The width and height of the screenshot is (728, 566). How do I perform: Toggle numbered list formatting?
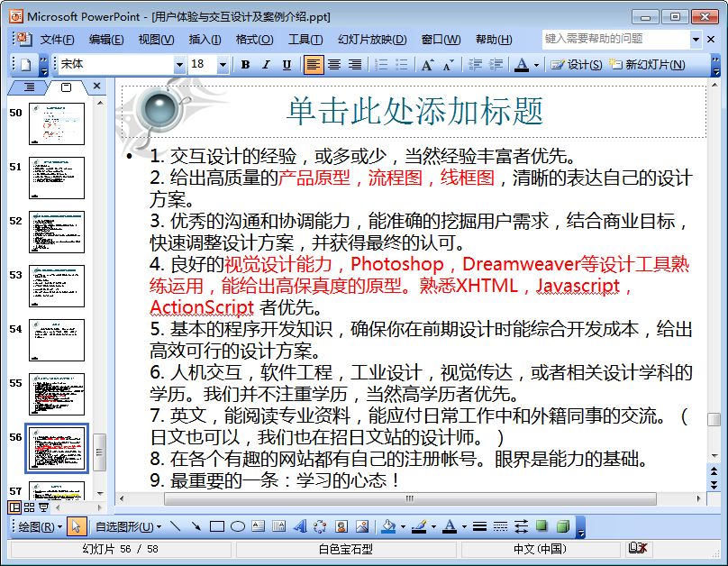click(x=381, y=65)
